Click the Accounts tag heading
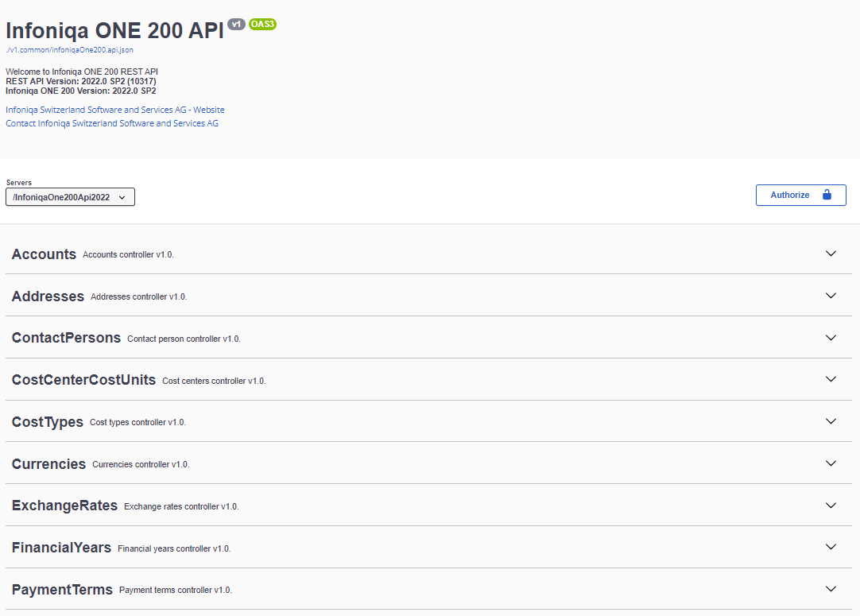The image size is (860, 616). click(44, 254)
